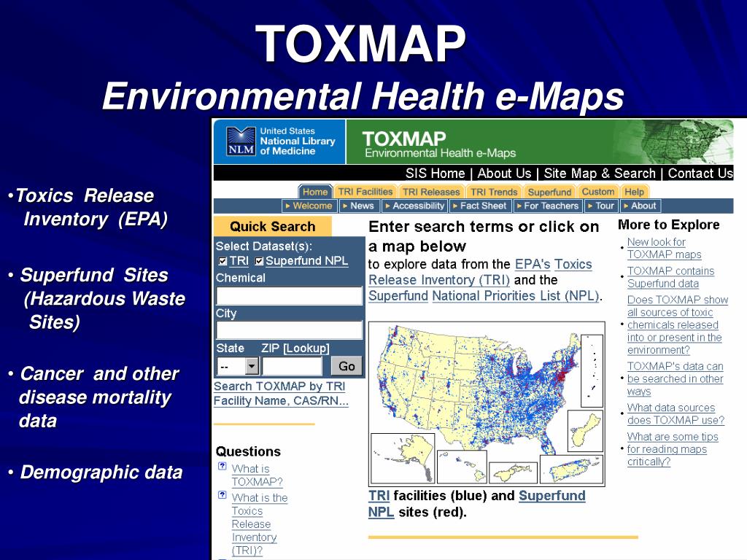Click into the City input field
The image size is (747, 560).
click(289, 330)
